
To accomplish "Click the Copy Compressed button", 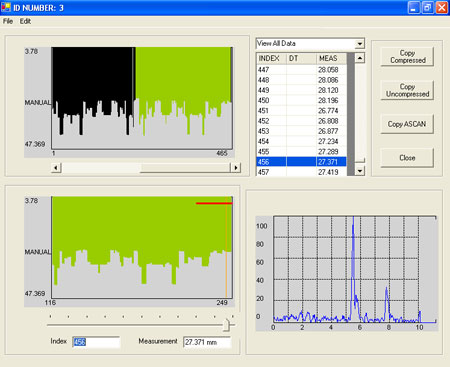I will coord(407,57).
